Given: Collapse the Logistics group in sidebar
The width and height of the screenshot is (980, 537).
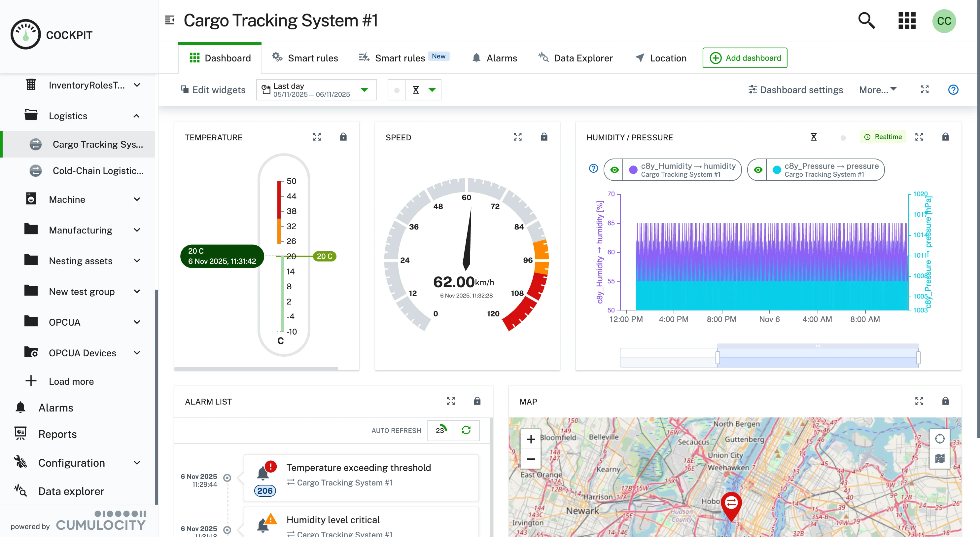Looking at the screenshot, I should [136, 116].
